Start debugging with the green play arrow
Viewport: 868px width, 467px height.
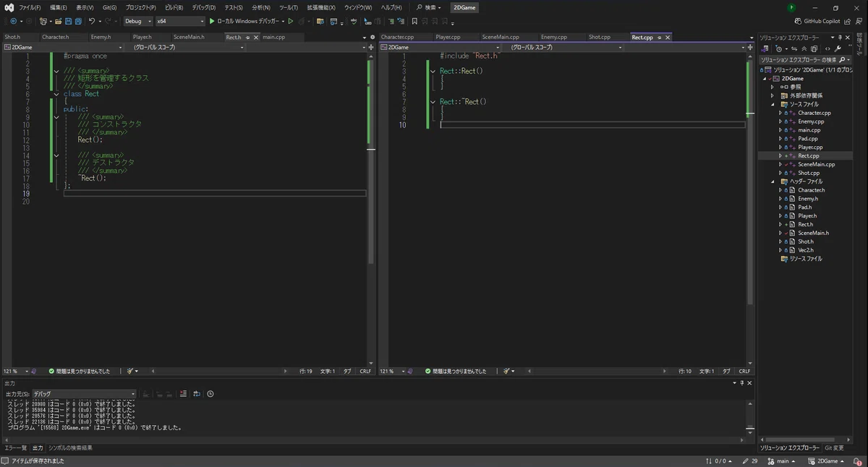[212, 21]
